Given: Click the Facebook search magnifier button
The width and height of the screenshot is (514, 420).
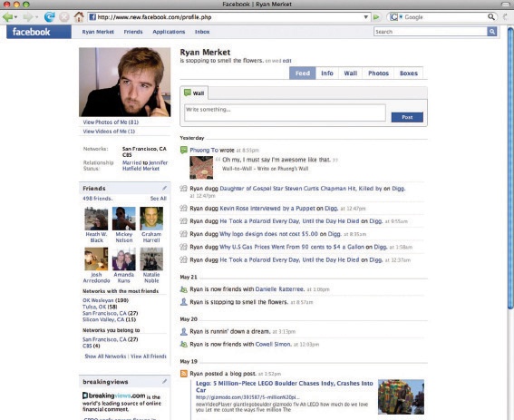Looking at the screenshot, I should point(491,32).
